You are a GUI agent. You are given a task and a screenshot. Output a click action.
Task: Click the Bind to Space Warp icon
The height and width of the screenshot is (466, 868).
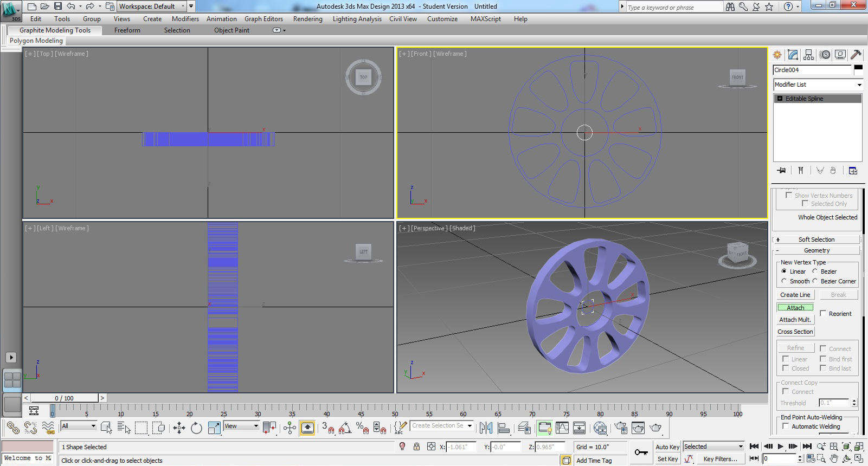[x=48, y=428]
